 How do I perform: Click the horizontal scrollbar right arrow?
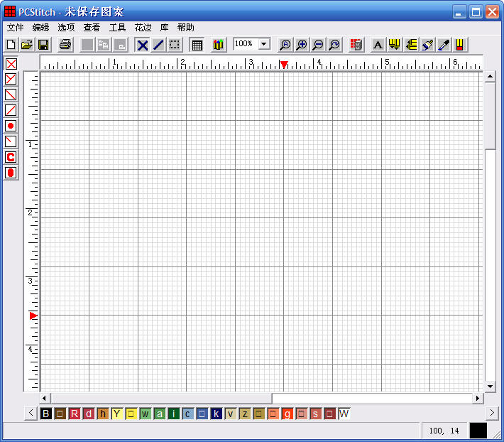[478, 398]
